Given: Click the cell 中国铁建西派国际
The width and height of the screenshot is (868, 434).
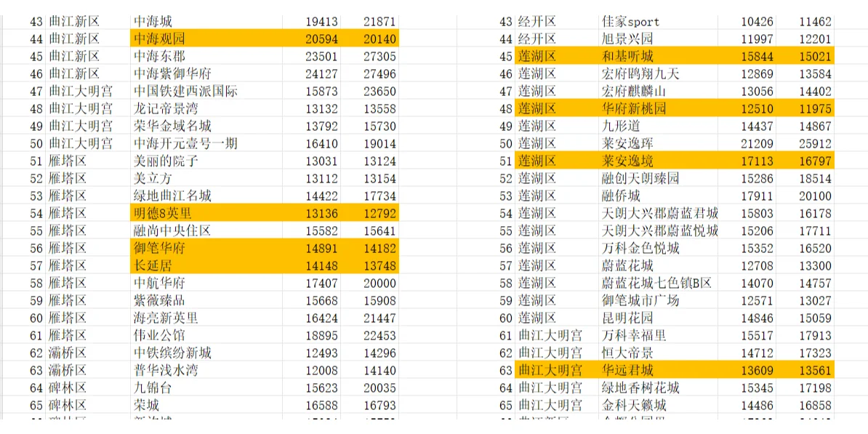Looking at the screenshot, I should pyautogui.click(x=206, y=92).
